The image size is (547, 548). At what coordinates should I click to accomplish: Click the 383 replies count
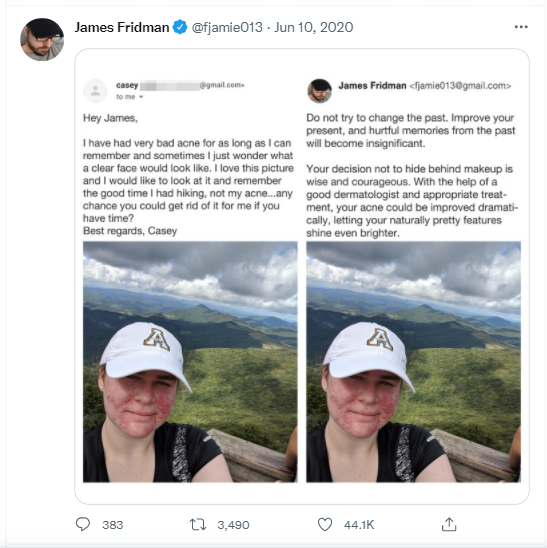point(113,525)
